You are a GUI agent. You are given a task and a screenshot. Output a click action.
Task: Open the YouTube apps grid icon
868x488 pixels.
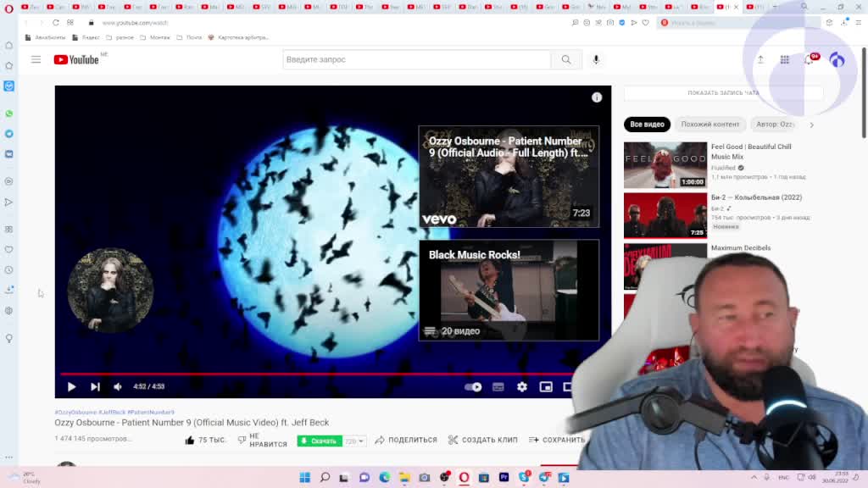(784, 60)
